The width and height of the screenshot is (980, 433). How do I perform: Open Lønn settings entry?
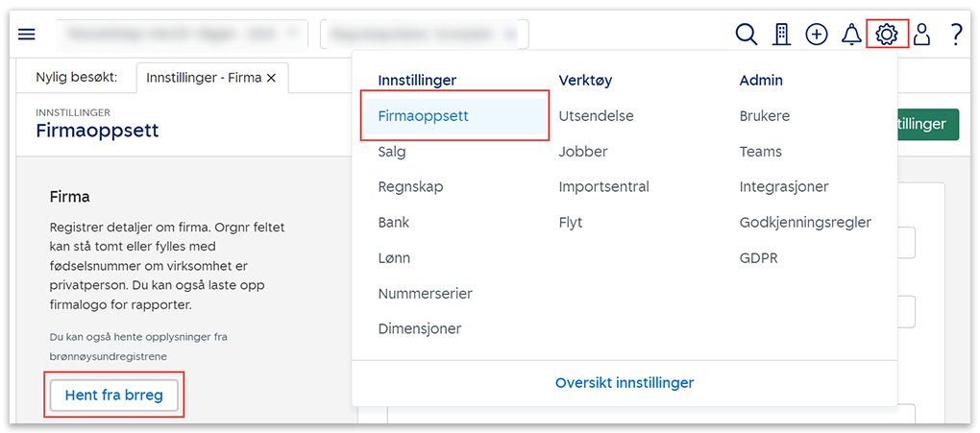[394, 258]
